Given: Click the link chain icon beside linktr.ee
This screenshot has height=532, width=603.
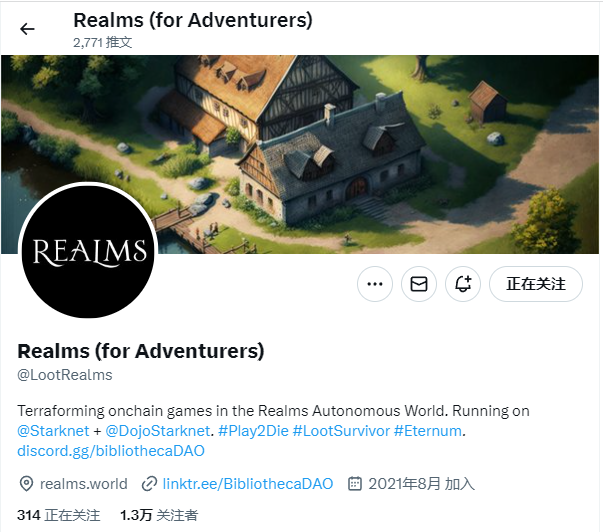Looking at the screenshot, I should point(149,484).
